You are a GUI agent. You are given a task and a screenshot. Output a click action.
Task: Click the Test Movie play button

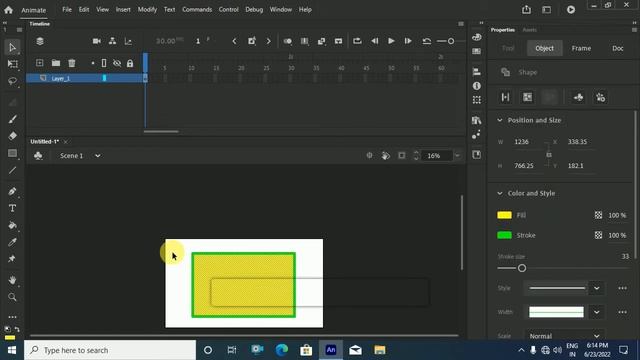pos(571,9)
